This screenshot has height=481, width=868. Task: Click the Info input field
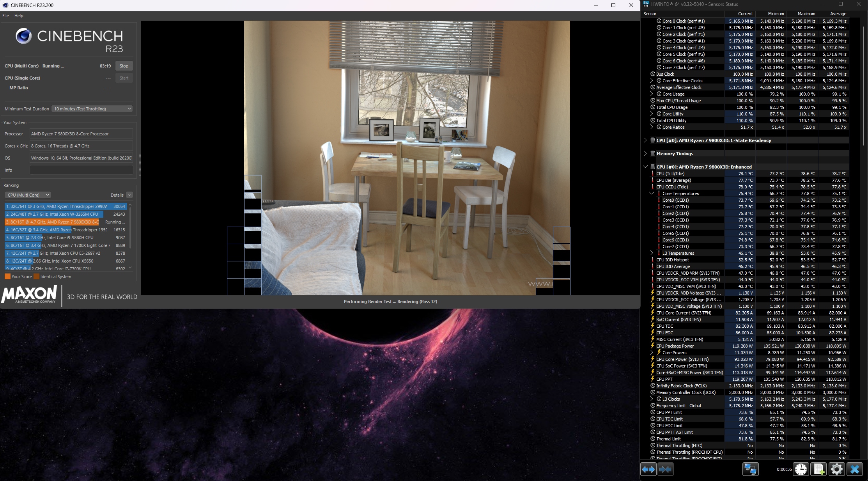click(81, 170)
